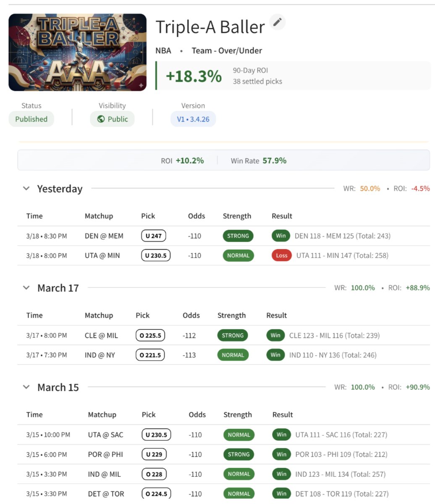Click 'DEN 118 - MEM 125 (Total: 243)' result

pos(343,236)
